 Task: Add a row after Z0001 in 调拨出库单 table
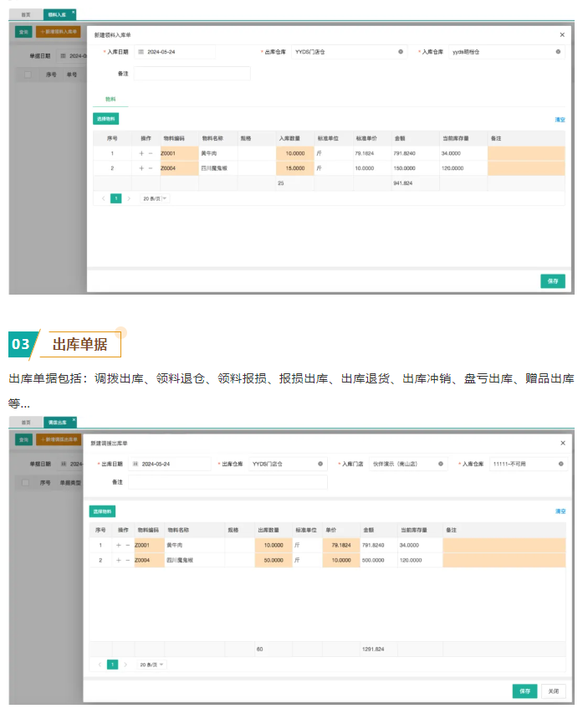119,545
